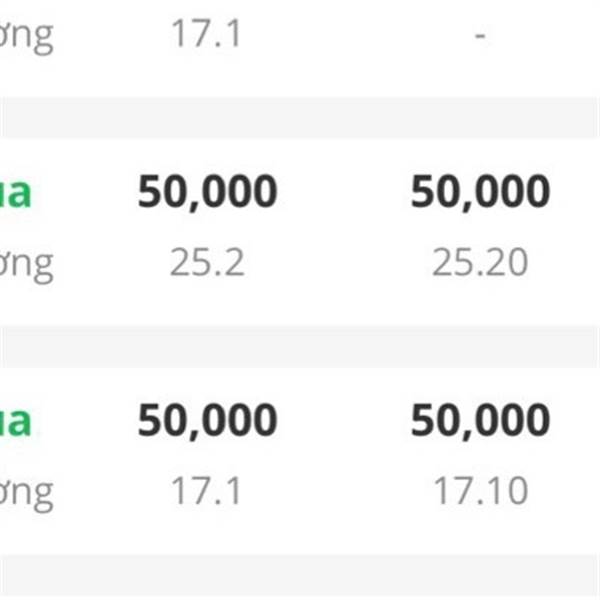Open the green label above the 17.10 row
Viewport: 600px width, 600px height.
15,422
